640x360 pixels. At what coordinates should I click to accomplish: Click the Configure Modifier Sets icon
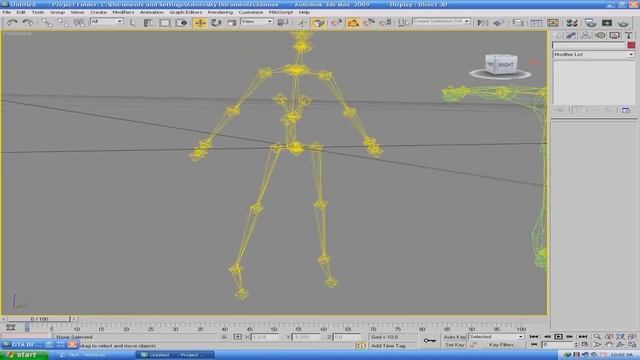[x=626, y=110]
